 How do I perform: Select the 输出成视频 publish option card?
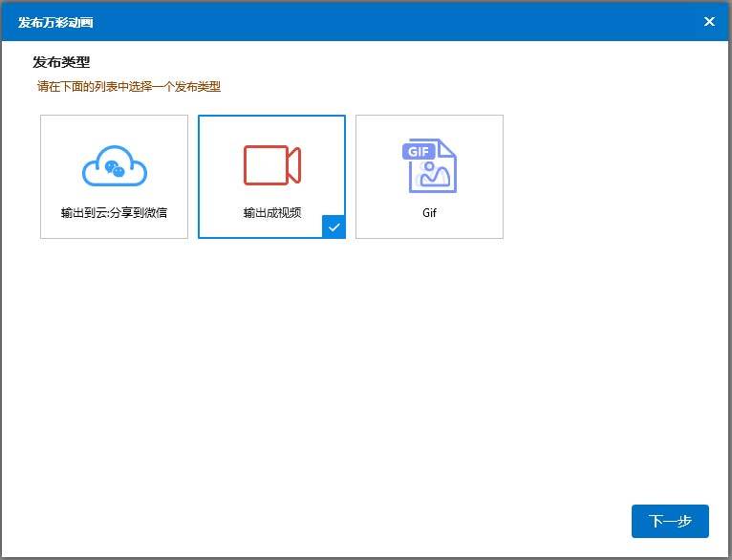[271, 177]
